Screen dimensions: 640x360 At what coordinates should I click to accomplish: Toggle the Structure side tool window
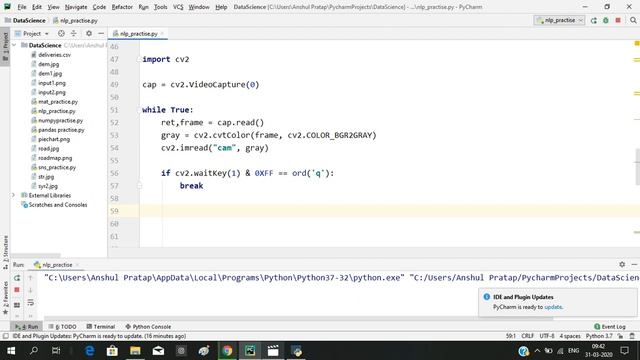5,252
